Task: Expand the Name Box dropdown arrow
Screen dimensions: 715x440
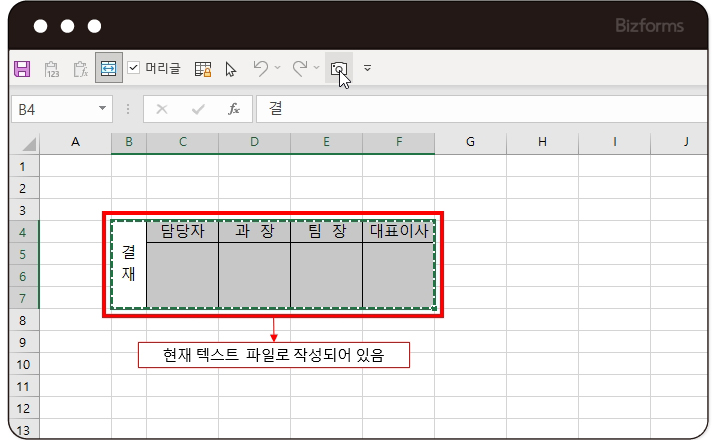Action: (x=103, y=109)
